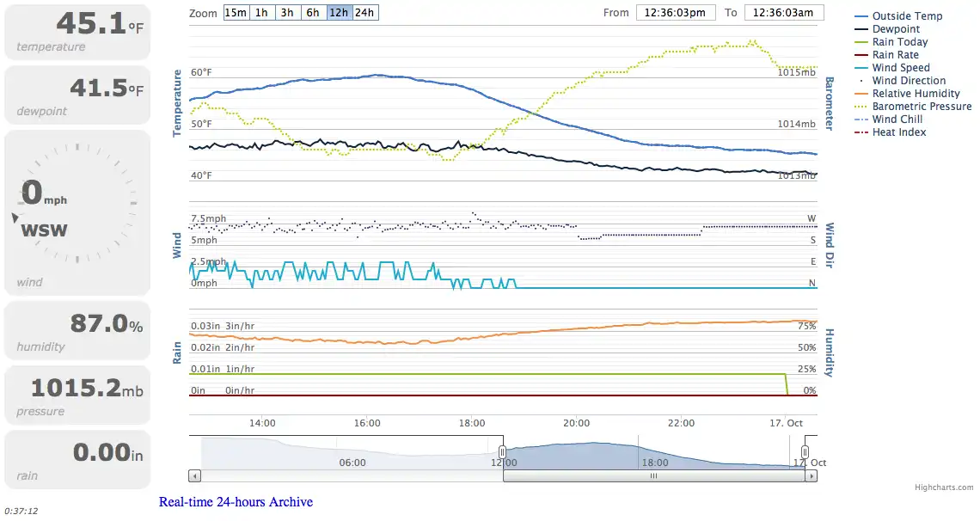The width and height of the screenshot is (980, 521).
Task: Toggle Wind Direction series in legend
Action: click(900, 81)
